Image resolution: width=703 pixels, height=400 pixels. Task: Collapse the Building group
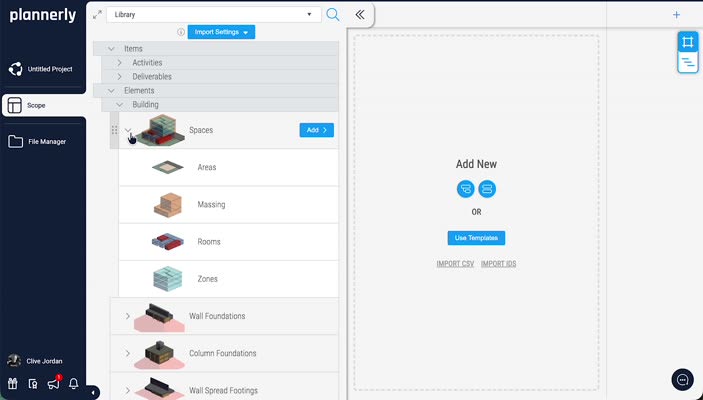coord(120,104)
